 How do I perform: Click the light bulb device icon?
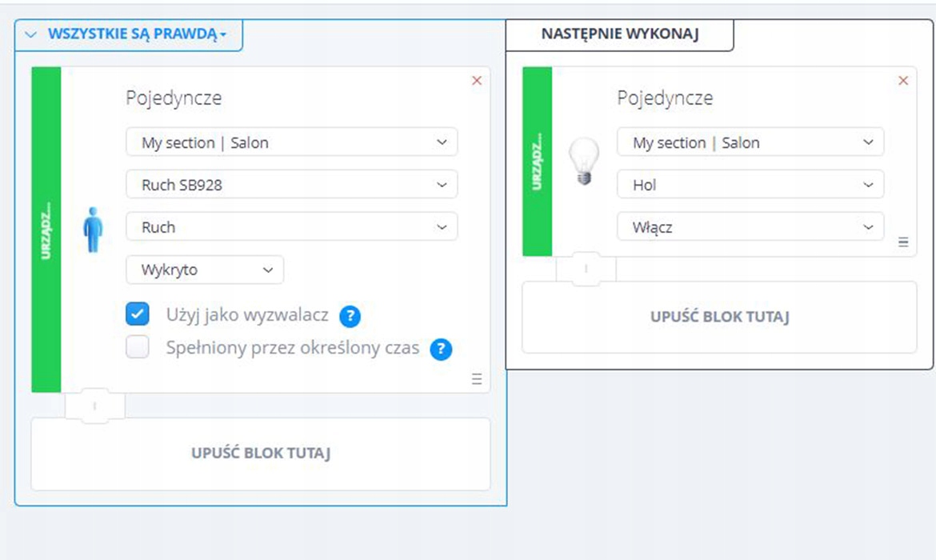point(583,162)
